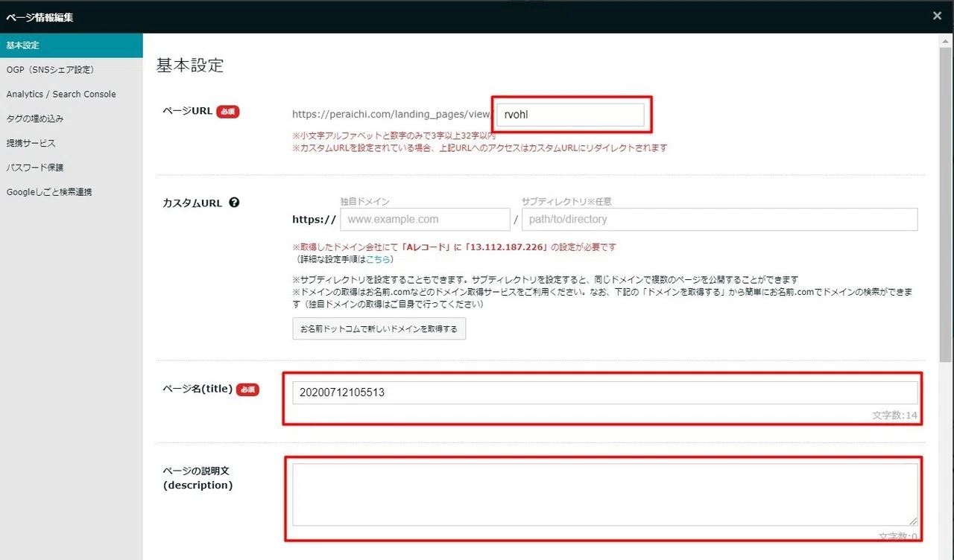The image size is (954, 560).
Task: Click the ページ名(title) input field
Action: coord(604,392)
